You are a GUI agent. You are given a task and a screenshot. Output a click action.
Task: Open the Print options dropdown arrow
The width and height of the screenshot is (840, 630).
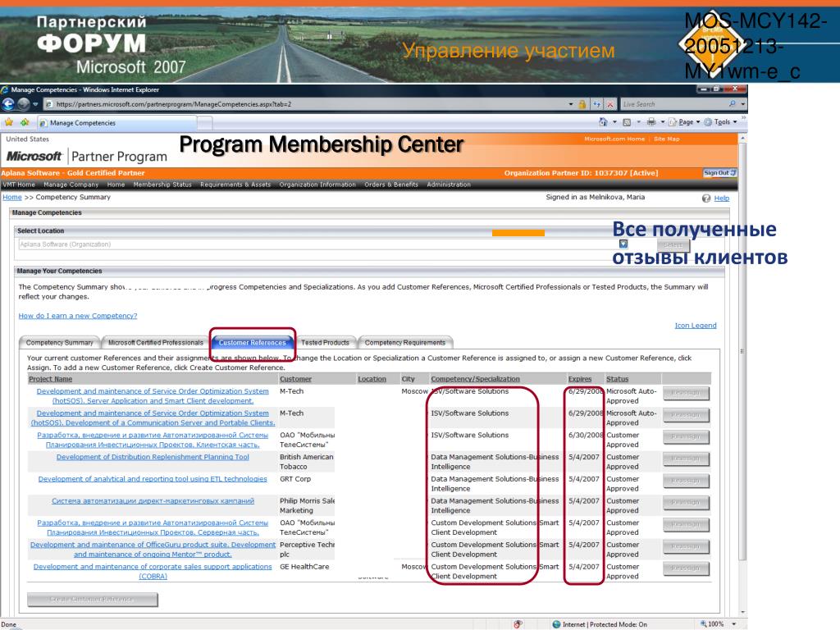click(x=663, y=122)
